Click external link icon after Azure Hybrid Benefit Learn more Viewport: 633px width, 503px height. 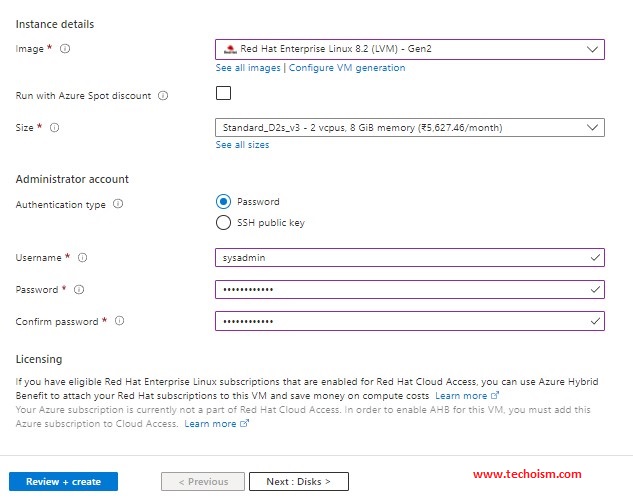tap(495, 395)
